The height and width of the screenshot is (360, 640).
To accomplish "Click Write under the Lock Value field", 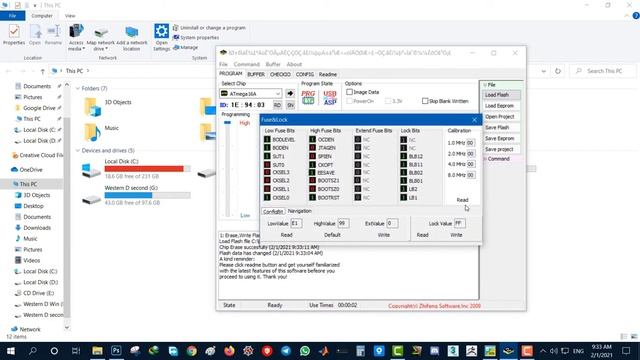I will coord(456,235).
